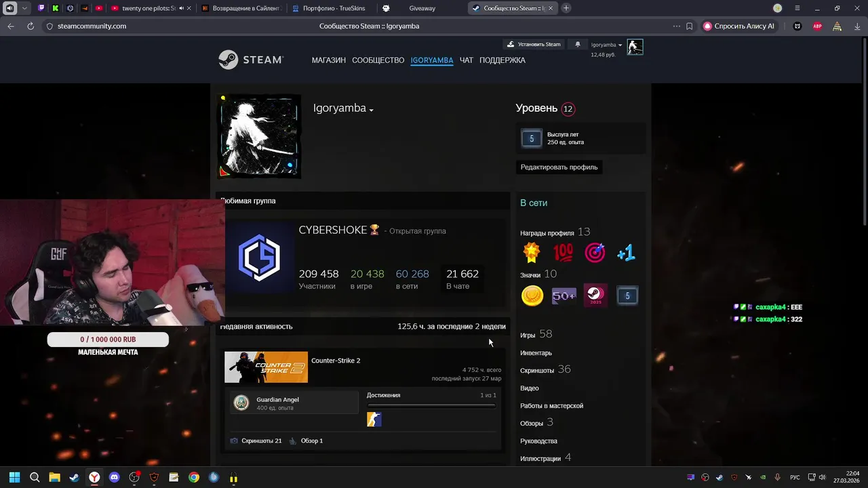Mute the twenty one pilots tab audio

181,8
